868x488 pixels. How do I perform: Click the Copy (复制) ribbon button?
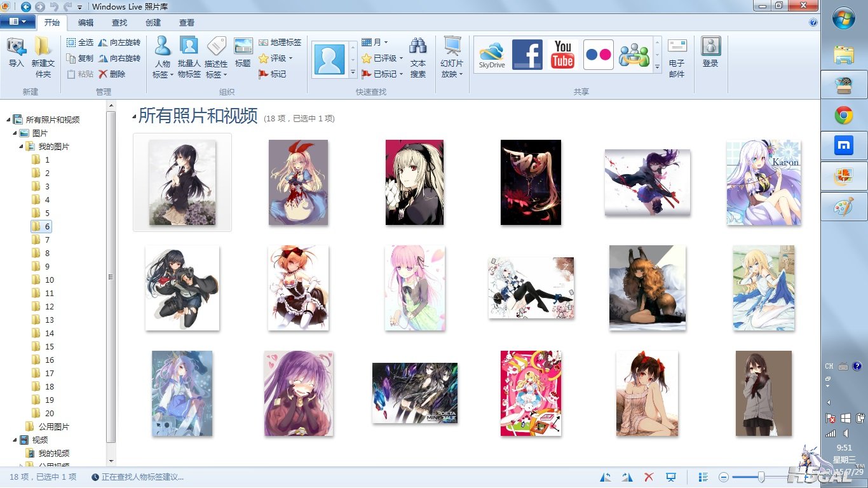point(79,58)
